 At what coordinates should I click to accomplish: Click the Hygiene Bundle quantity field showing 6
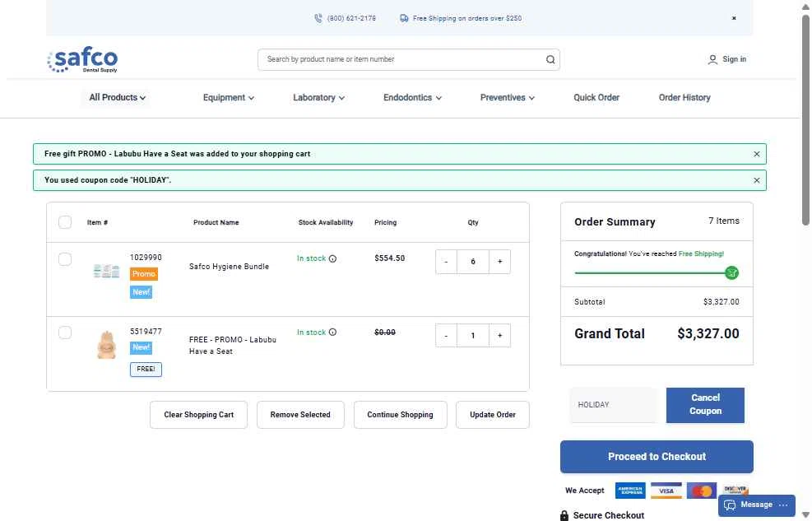pos(473,262)
